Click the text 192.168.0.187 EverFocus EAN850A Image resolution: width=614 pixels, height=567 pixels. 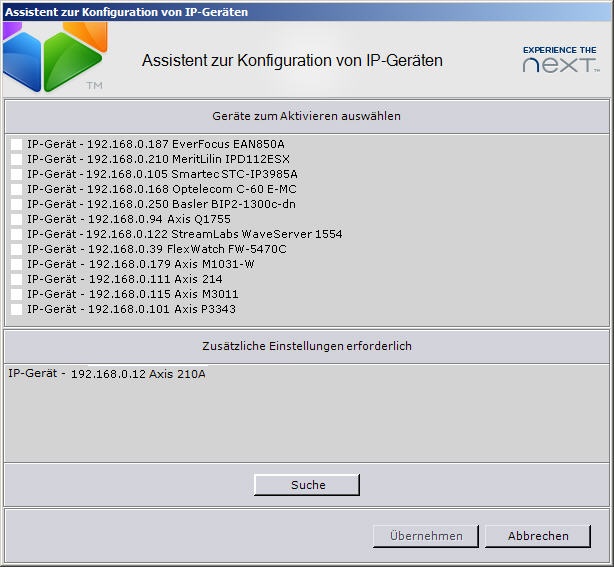pos(186,144)
